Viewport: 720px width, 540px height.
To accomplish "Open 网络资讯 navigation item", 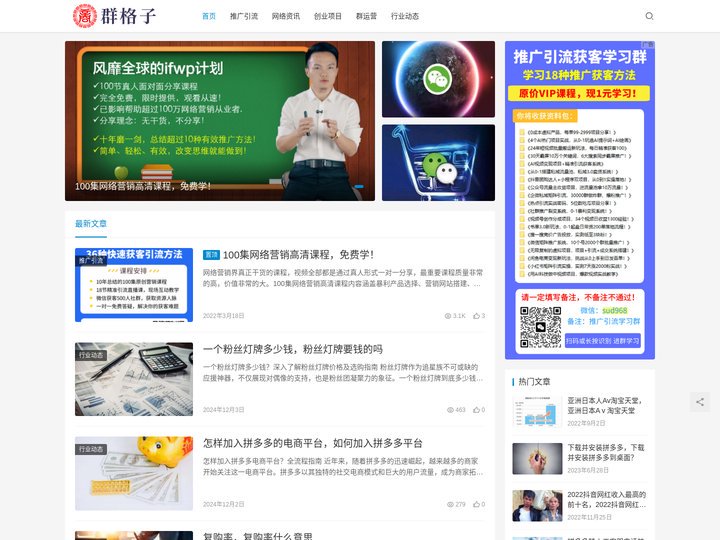I will pyautogui.click(x=286, y=16).
